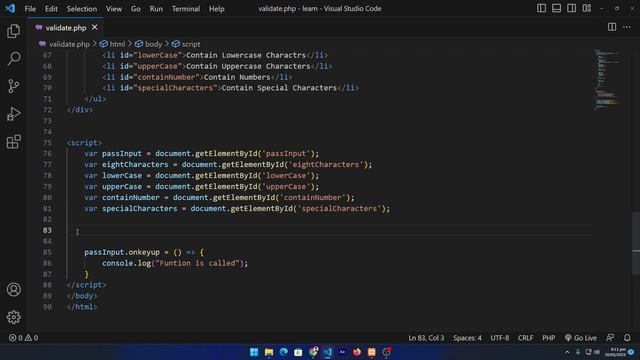This screenshot has width=640, height=360.
Task: Change indentation via Spaces: 4
Action: pos(467,338)
